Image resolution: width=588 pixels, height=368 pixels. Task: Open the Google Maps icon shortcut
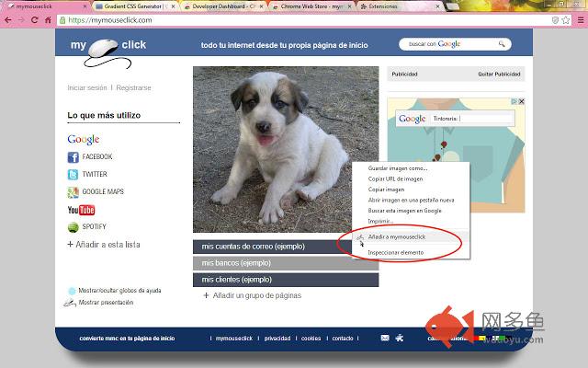click(x=73, y=192)
